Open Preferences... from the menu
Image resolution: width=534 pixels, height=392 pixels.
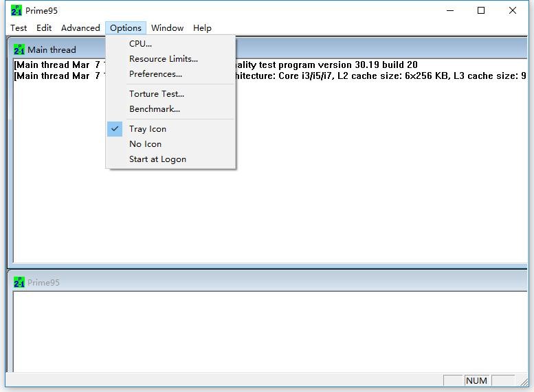(170, 74)
